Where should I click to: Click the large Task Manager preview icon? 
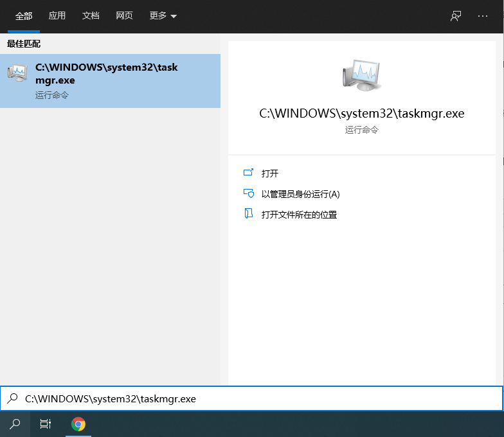point(361,75)
